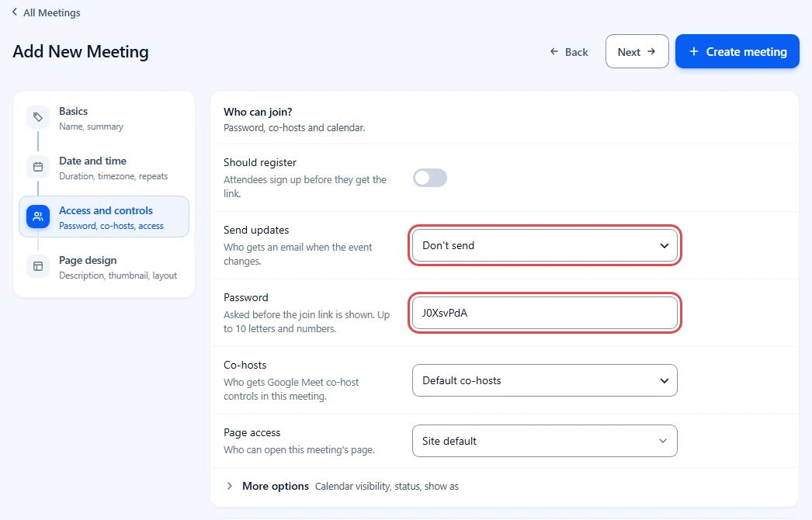812x520 pixels.
Task: Go to the Basics step
Action: tap(103, 118)
